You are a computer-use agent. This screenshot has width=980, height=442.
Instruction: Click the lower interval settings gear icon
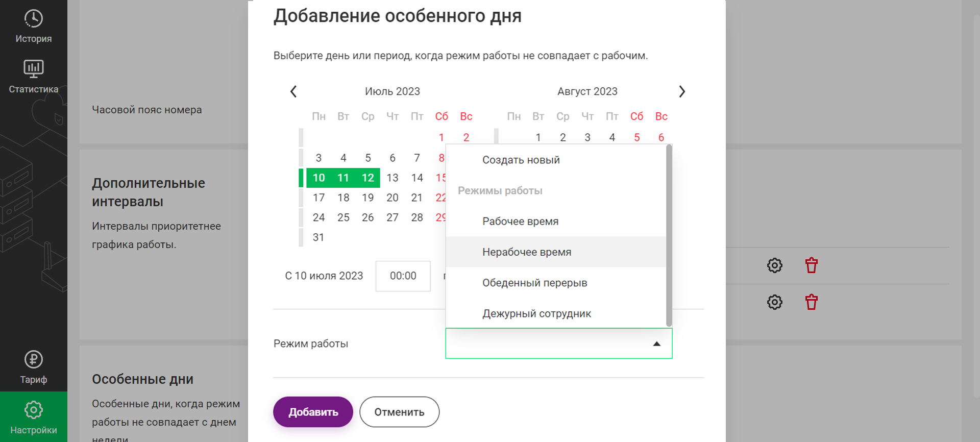[774, 302]
